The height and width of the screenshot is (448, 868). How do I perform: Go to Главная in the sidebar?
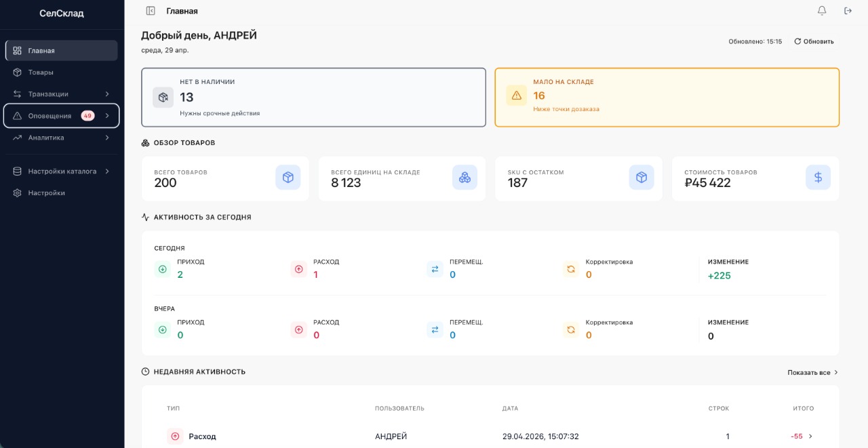point(41,51)
